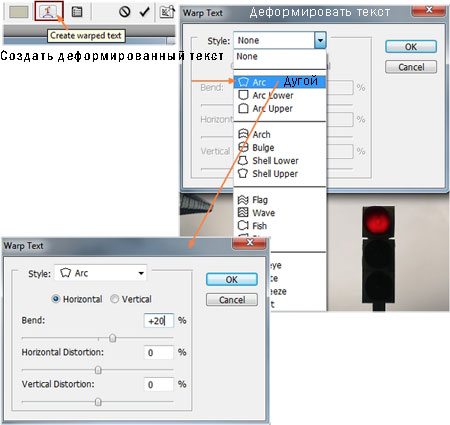This screenshot has height=425, width=450.
Task: Close the upper Warp Text dialog
Action: point(429,10)
